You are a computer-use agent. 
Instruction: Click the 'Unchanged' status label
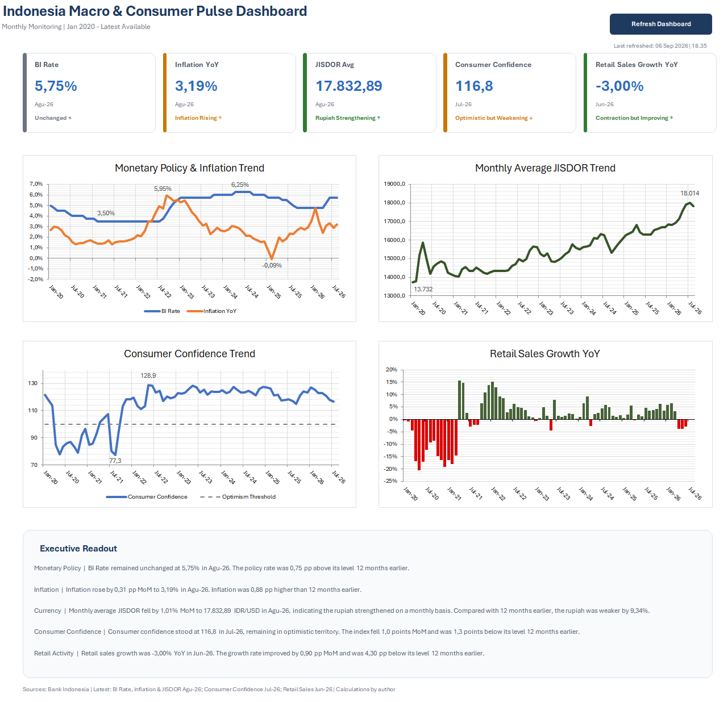tap(53, 118)
